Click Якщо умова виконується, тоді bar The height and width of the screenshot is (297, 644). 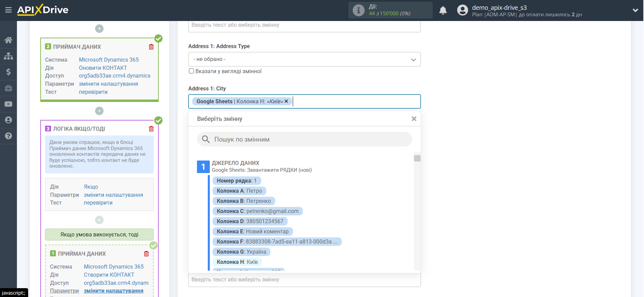99,234
